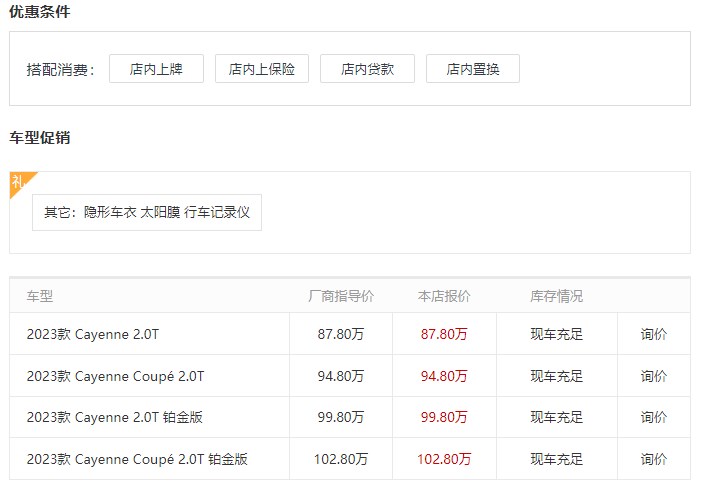Click the black 102.80万 manufacturer guide price
This screenshot has height=485, width=701.
tap(341, 459)
